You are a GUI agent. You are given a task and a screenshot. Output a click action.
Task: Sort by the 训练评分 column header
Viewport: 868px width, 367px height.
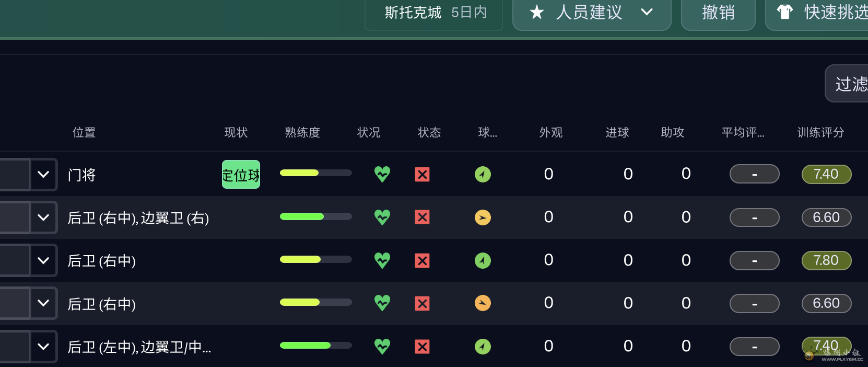tap(820, 133)
